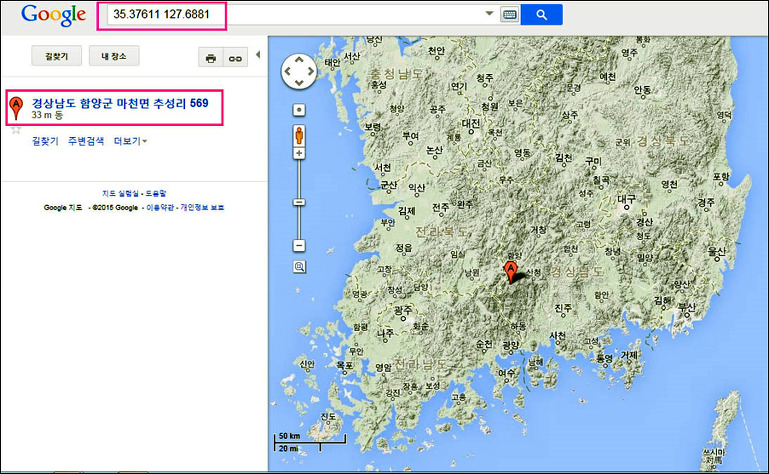This screenshot has width=769, height=474.
Task: Click the 광주 city label on map
Action: pos(403,310)
